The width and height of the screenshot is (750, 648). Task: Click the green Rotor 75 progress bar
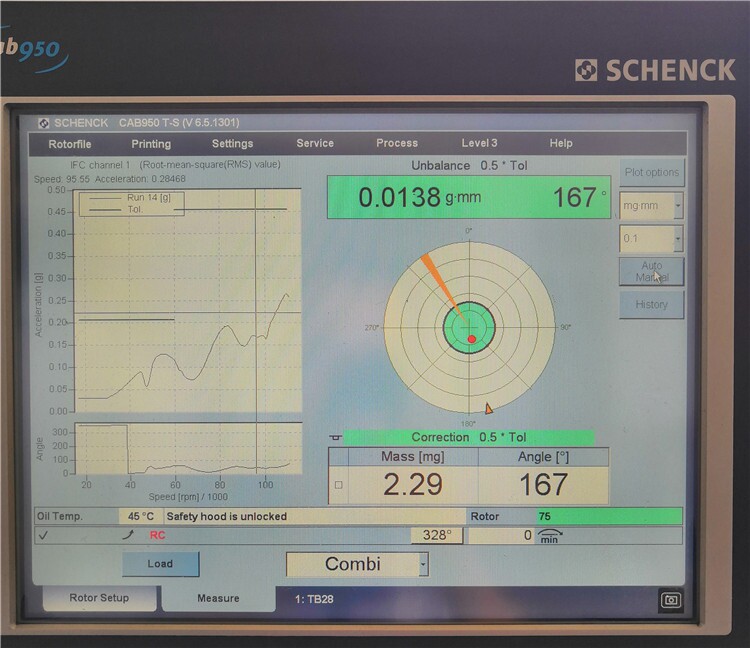click(609, 516)
